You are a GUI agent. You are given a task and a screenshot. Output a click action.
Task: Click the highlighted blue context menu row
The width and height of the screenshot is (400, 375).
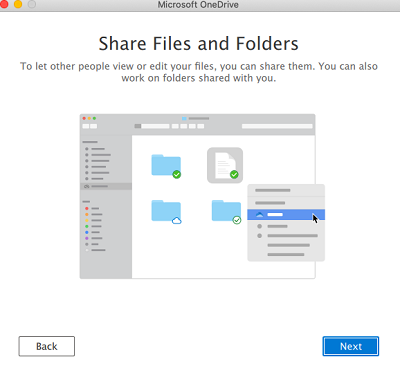point(286,215)
